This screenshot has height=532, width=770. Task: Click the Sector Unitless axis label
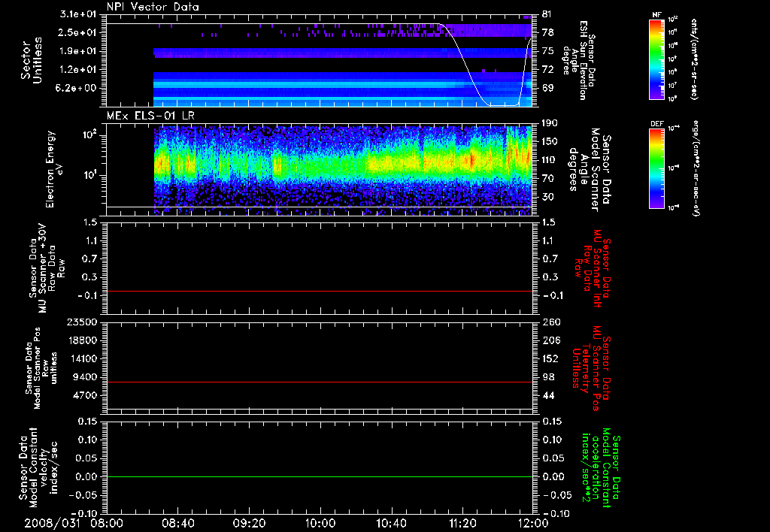pyautogui.click(x=32, y=62)
